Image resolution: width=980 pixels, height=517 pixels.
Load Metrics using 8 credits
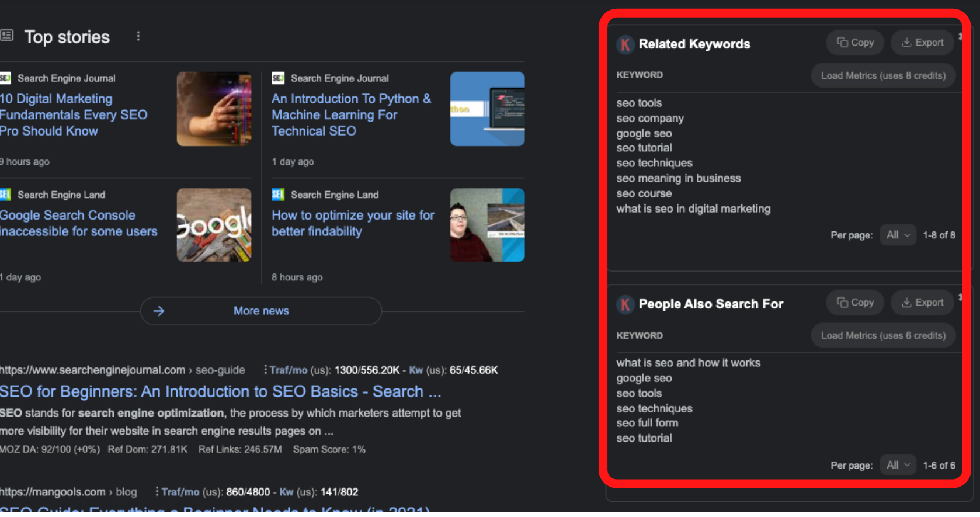[x=883, y=76]
